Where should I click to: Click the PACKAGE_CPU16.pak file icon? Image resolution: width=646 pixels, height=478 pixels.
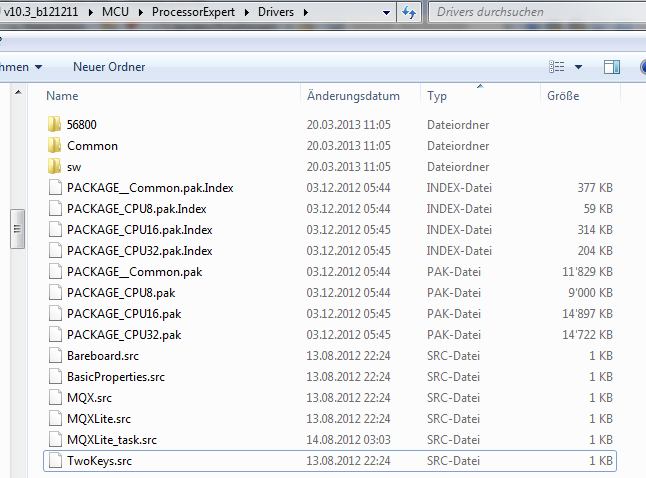pos(55,314)
